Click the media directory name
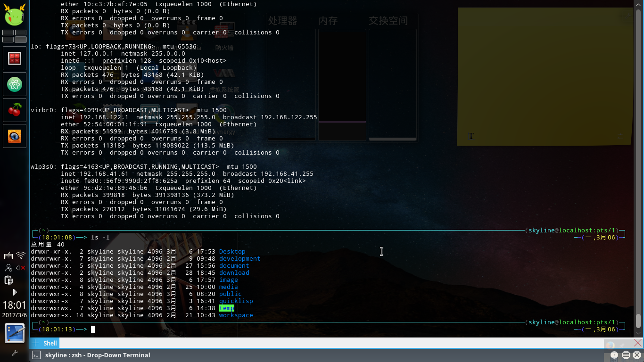 [x=229, y=287]
